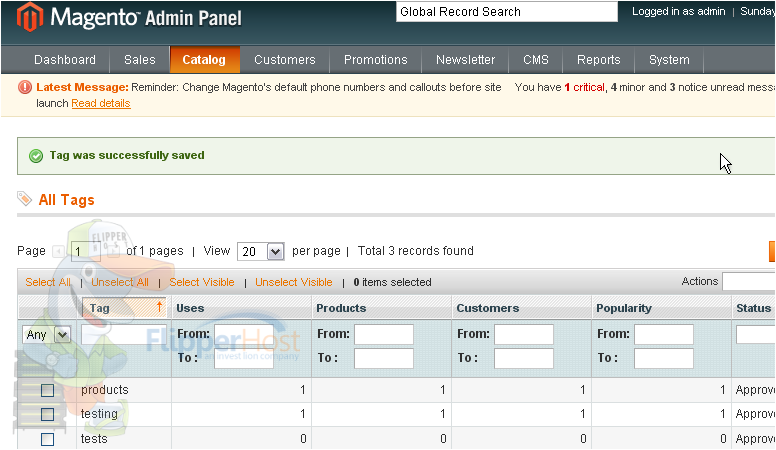Image resolution: width=776 pixels, height=450 pixels.
Task: Click the Tag name filter field
Action: (x=123, y=335)
